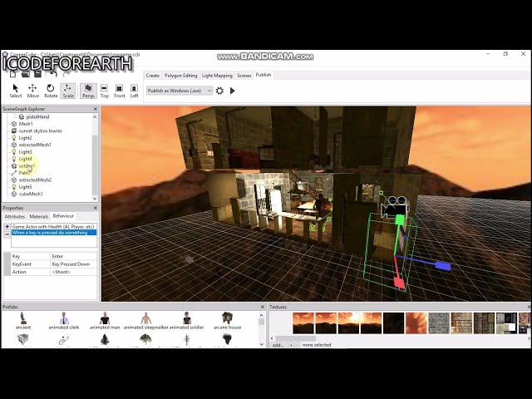Image resolution: width=532 pixels, height=399 pixels.
Task: Click the blue Z-axis gizmo handle
Action: 442,266
